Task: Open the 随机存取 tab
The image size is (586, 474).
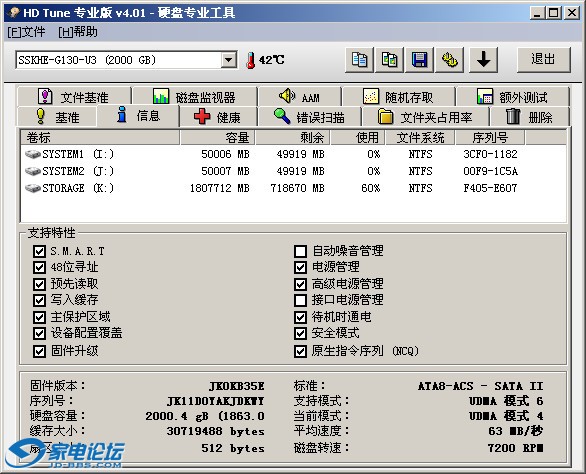Action: pyautogui.click(x=398, y=97)
